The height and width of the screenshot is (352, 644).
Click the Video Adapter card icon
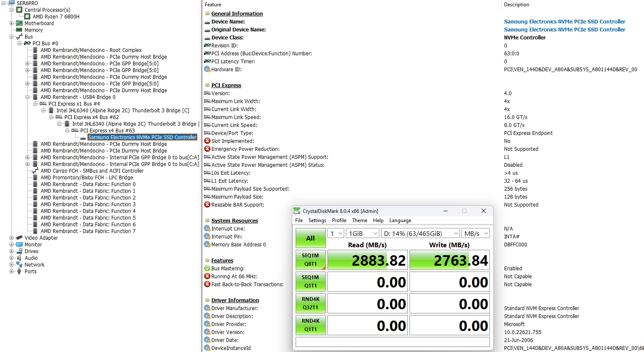point(19,238)
